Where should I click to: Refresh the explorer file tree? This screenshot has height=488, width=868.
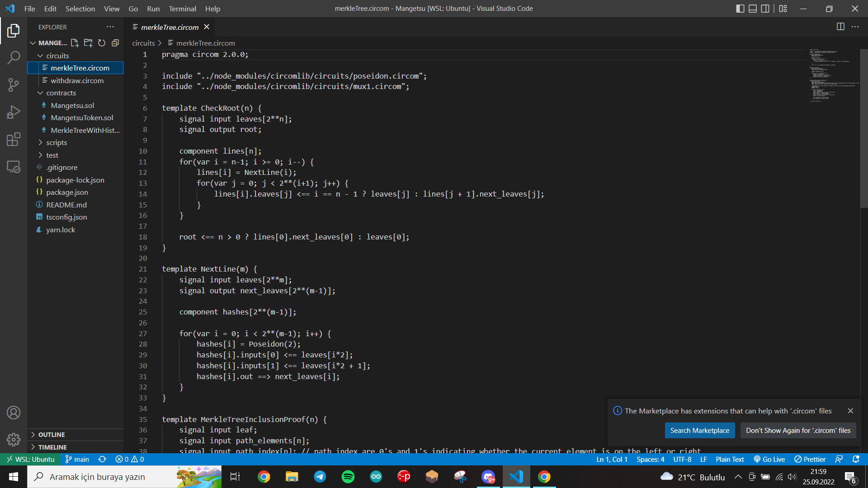coord(102,43)
